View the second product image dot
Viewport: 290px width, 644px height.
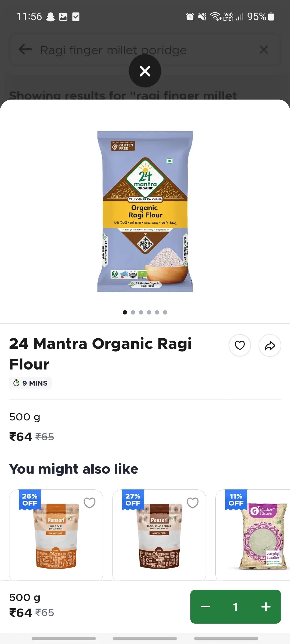coord(133,312)
